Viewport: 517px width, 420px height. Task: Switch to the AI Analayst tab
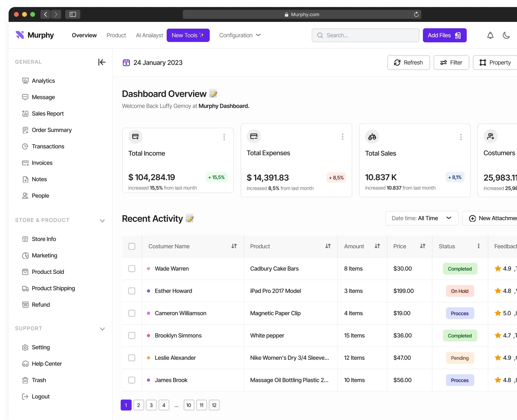click(x=149, y=35)
